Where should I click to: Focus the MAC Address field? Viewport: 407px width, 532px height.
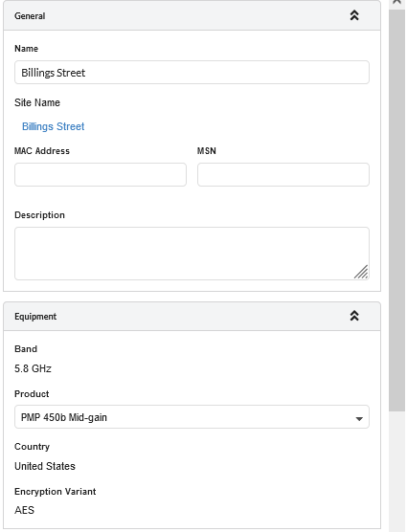tap(101, 174)
